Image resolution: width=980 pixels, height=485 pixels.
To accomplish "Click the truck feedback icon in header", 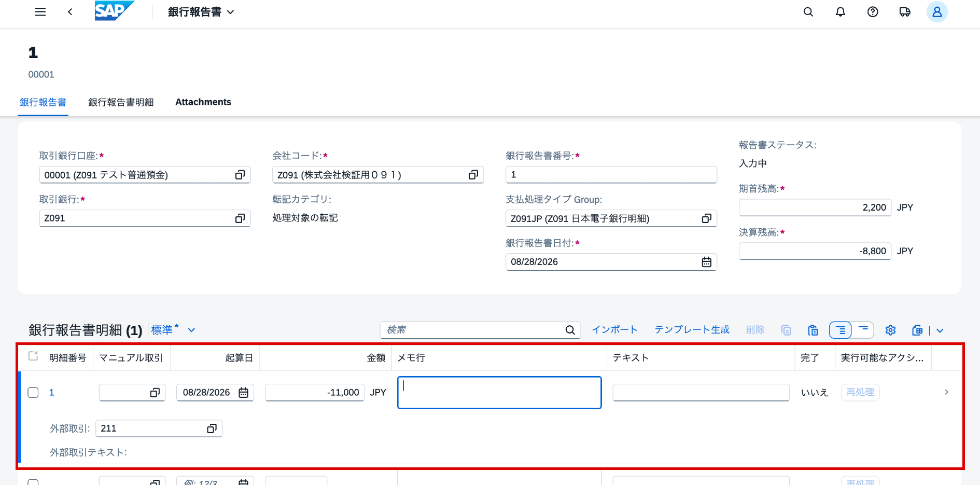I will click(x=905, y=12).
